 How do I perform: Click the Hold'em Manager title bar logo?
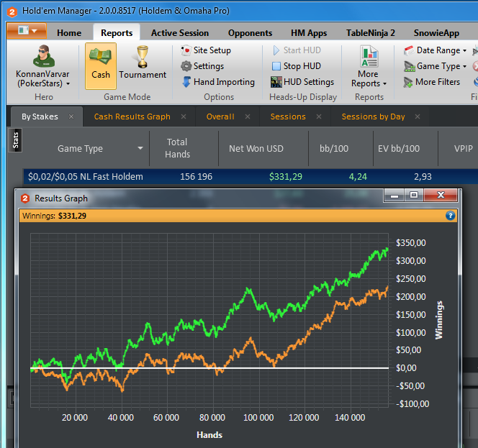(x=12, y=12)
